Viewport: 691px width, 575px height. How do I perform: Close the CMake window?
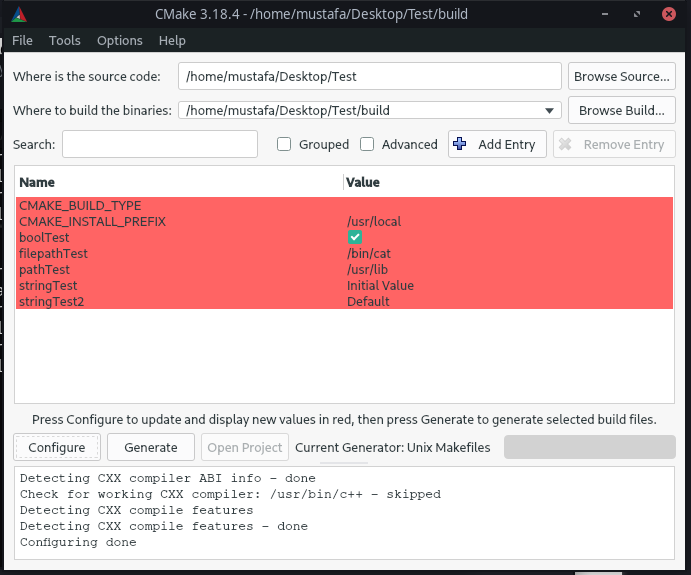coord(669,14)
